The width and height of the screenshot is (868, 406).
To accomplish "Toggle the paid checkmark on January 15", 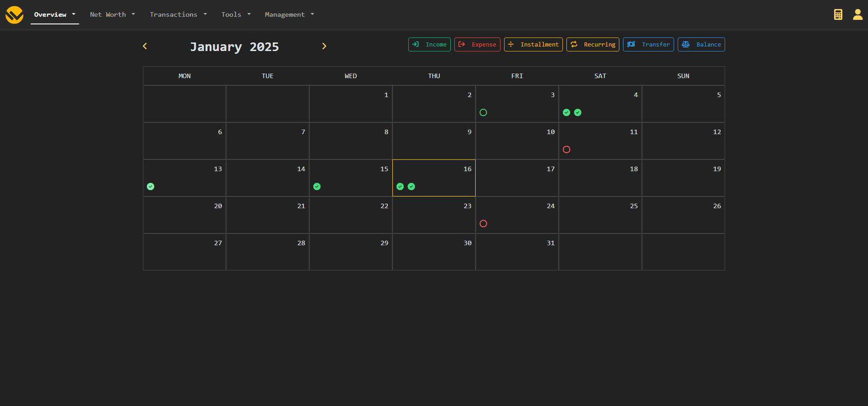I will tap(317, 187).
